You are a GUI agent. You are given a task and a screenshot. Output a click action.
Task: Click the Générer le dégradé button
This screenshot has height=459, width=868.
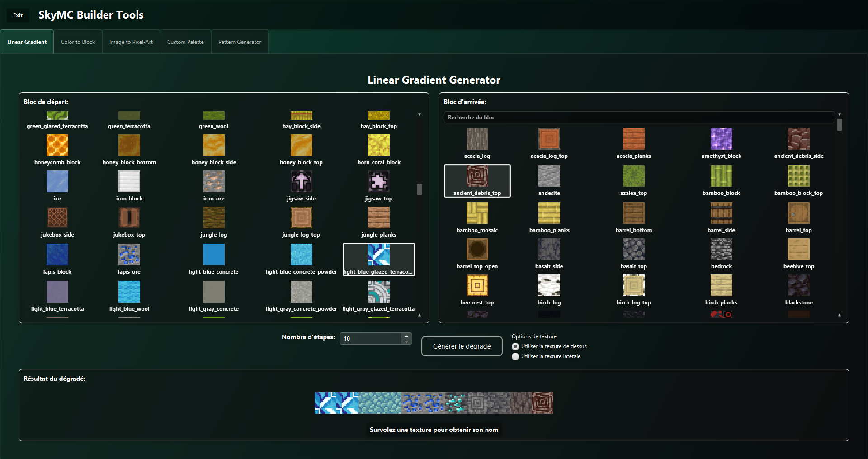(462, 346)
